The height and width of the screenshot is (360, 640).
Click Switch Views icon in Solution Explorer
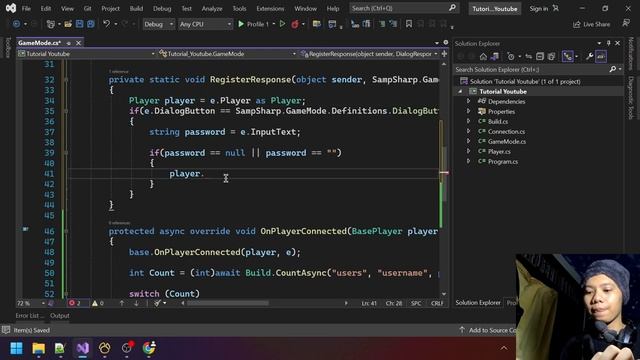point(495,56)
